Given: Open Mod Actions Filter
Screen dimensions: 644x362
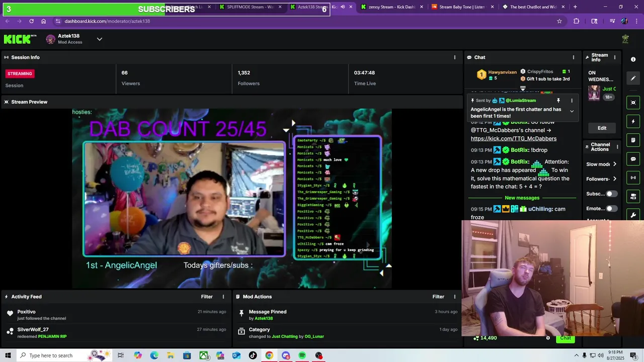Looking at the screenshot, I should coord(438,297).
